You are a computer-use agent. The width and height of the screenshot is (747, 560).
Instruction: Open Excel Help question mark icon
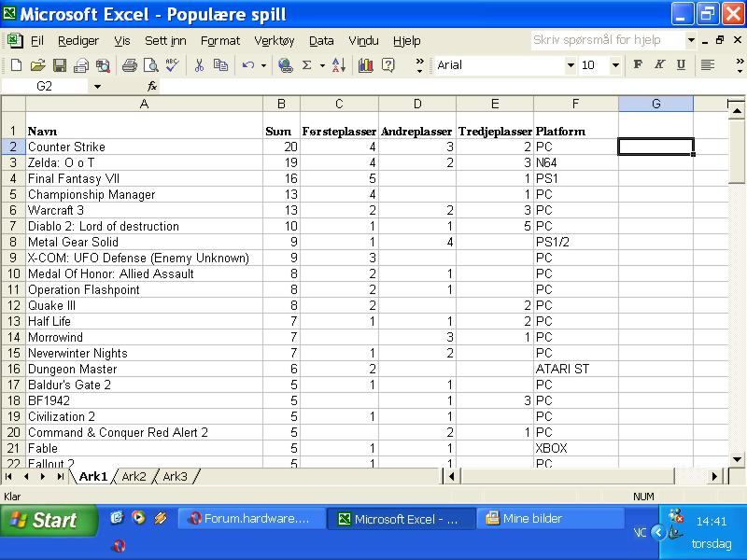point(388,65)
